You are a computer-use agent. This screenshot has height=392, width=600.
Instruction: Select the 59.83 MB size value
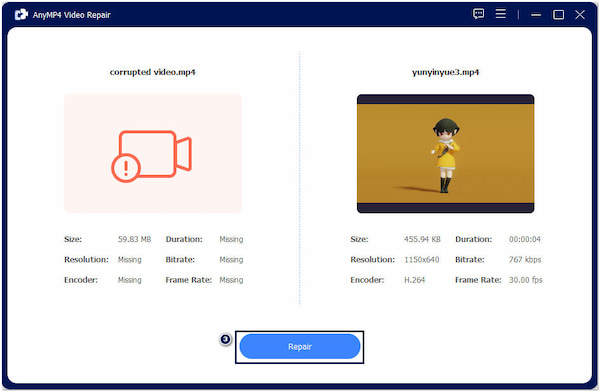pyautogui.click(x=134, y=239)
